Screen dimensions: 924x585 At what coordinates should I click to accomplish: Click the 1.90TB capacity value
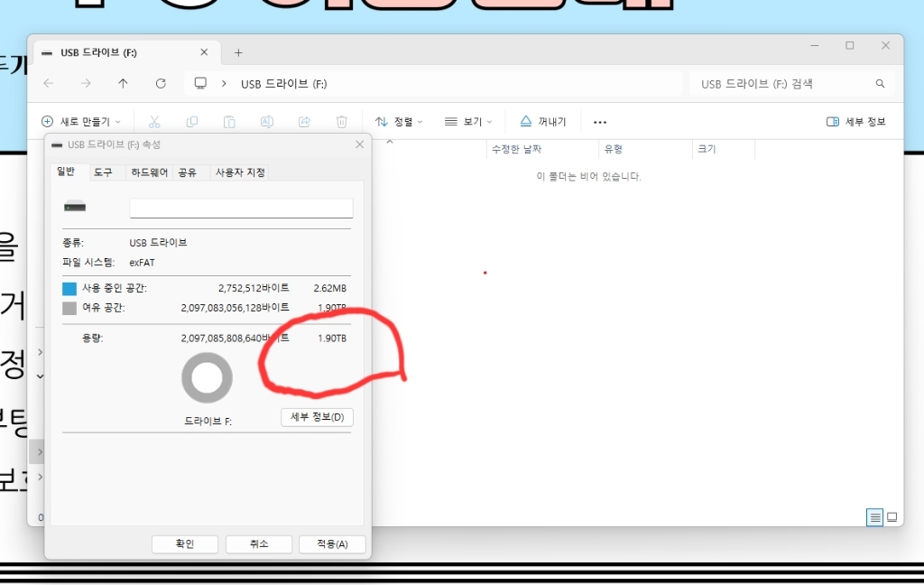332,338
